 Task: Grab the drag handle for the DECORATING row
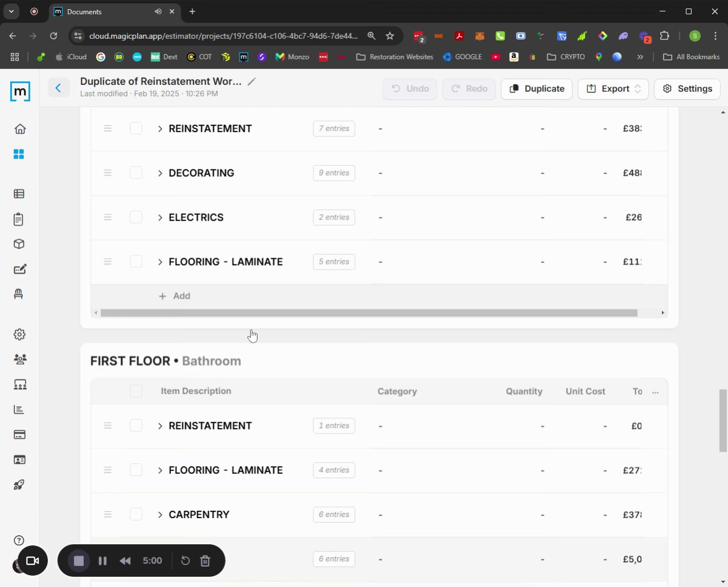[x=108, y=173]
